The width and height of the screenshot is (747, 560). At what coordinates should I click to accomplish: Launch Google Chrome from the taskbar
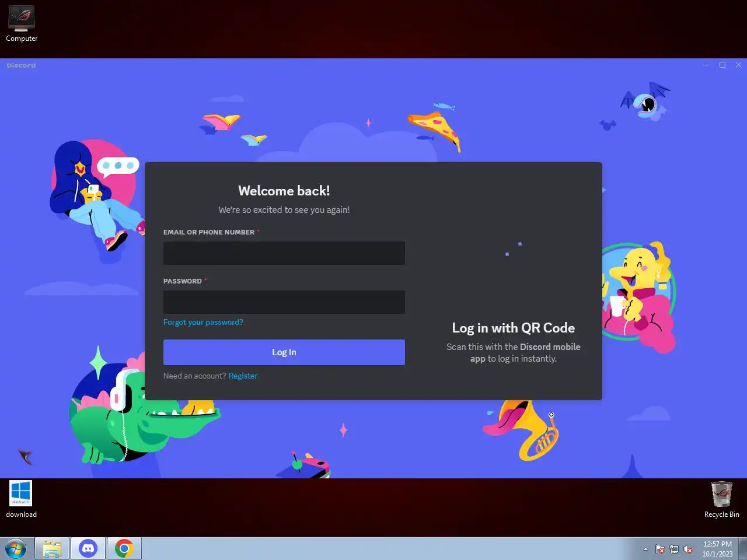pyautogui.click(x=124, y=549)
